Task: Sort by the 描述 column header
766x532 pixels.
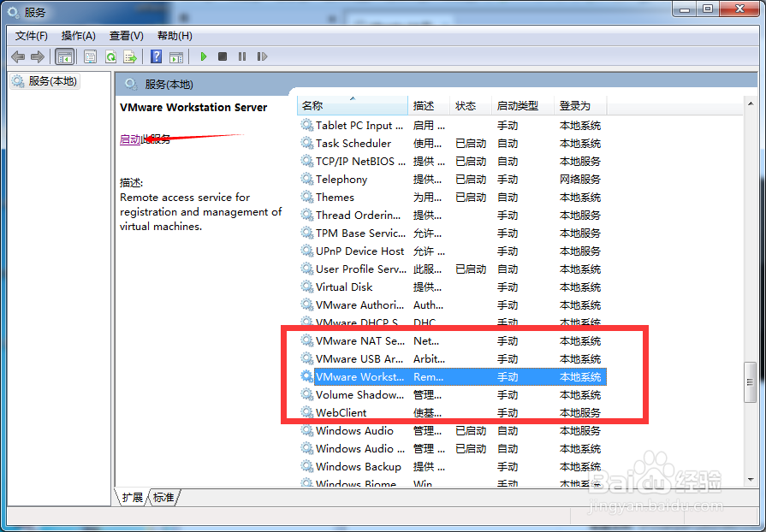Action: (x=429, y=105)
